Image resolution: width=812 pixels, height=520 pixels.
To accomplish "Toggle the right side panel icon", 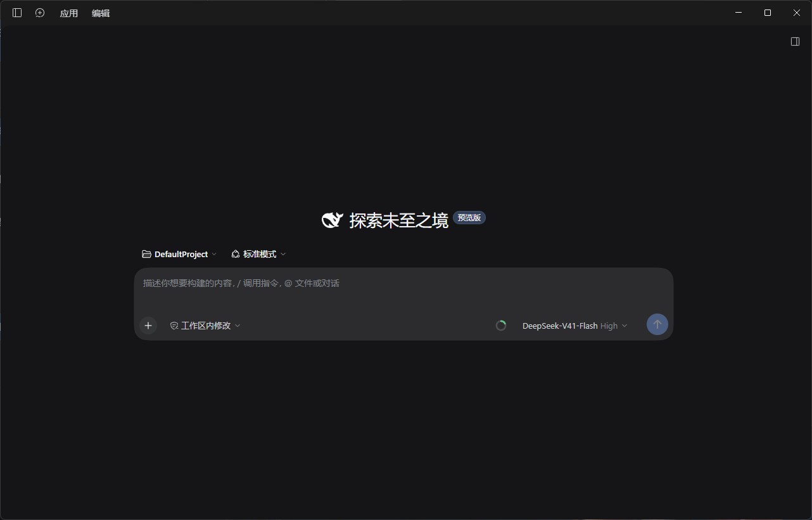I will [796, 41].
